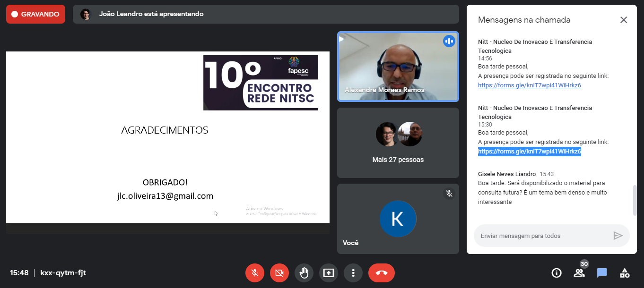
Task: Raise hand using the hand icon
Action: pyautogui.click(x=304, y=273)
